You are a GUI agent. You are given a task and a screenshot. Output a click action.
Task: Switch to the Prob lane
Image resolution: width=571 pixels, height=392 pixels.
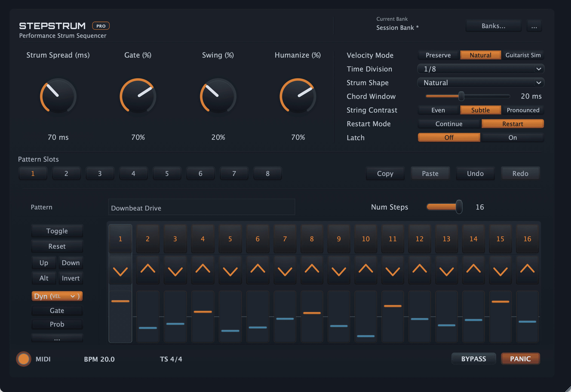(x=57, y=324)
